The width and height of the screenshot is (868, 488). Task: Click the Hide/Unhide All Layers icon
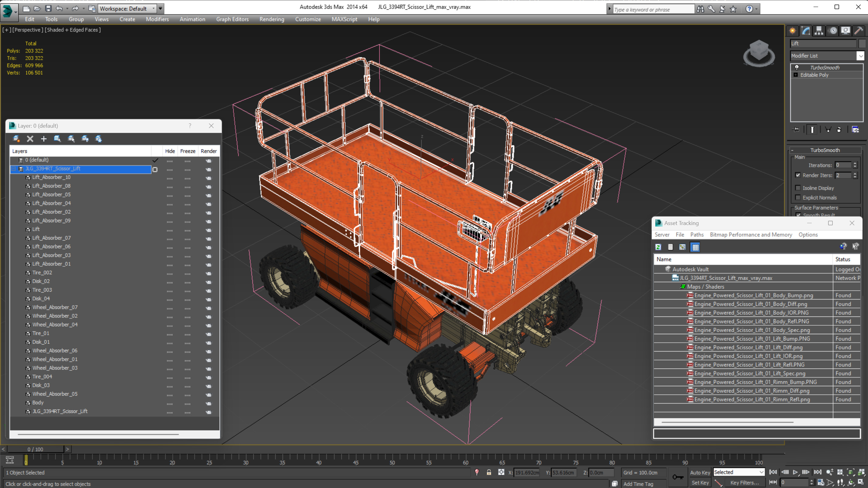click(x=85, y=139)
